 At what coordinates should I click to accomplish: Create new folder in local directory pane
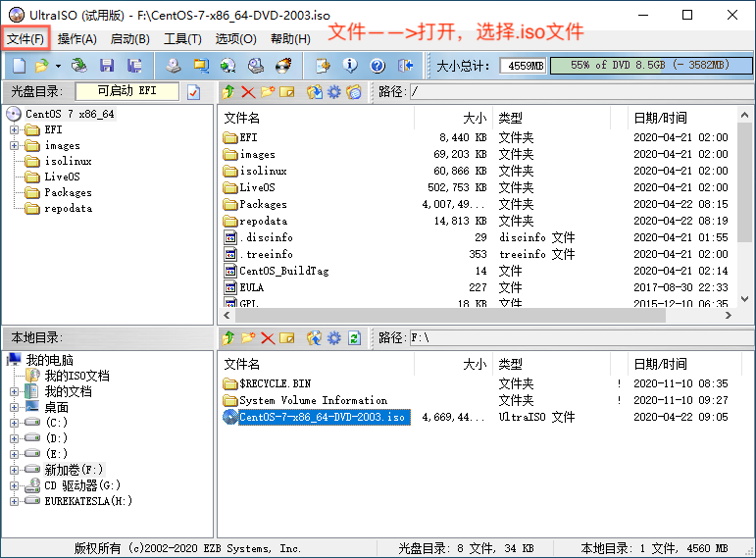[248, 338]
